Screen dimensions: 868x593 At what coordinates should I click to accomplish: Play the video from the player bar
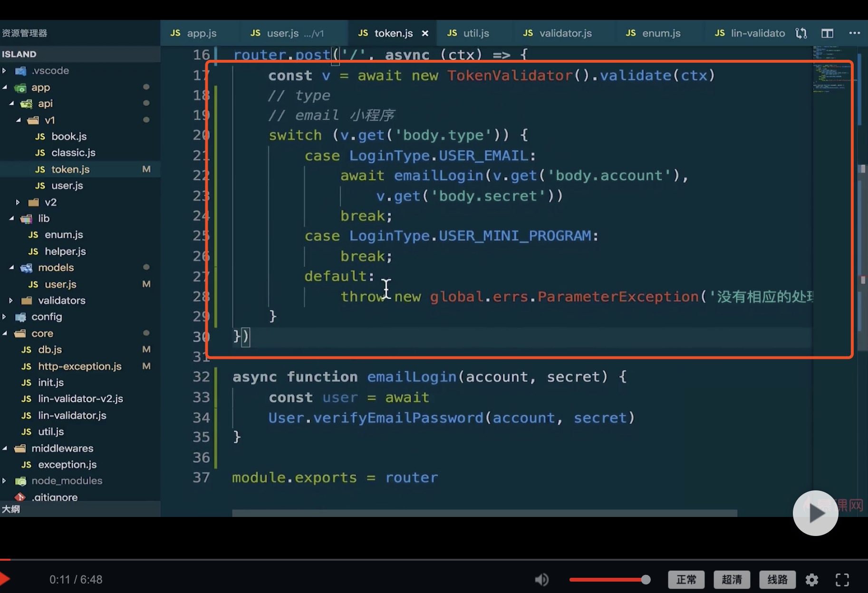(5, 579)
